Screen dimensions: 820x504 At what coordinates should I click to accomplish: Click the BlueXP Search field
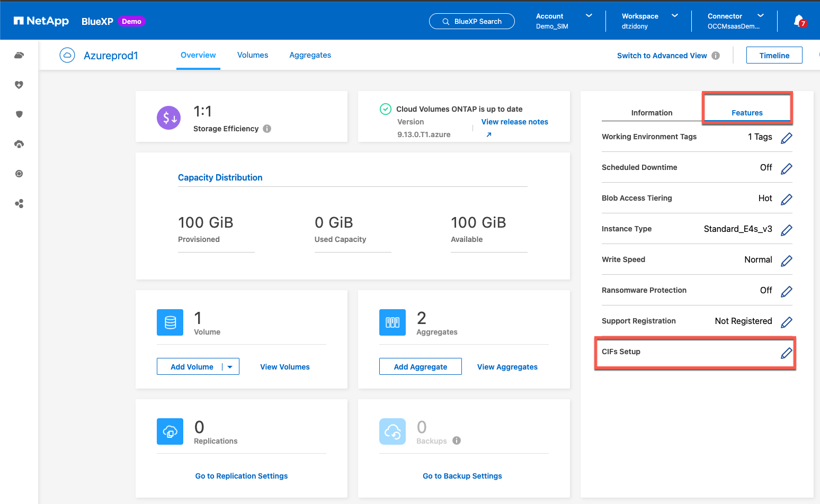[472, 21]
